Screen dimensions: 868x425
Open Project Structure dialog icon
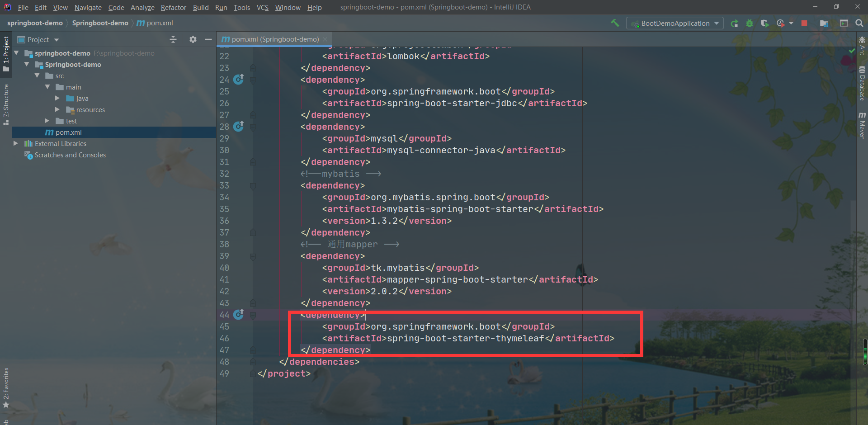[824, 23]
